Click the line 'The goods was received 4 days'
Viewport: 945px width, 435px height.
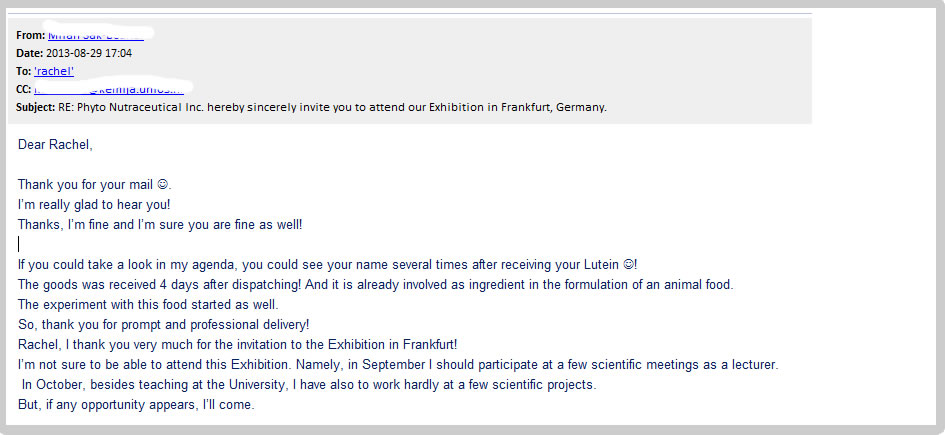(x=375, y=284)
